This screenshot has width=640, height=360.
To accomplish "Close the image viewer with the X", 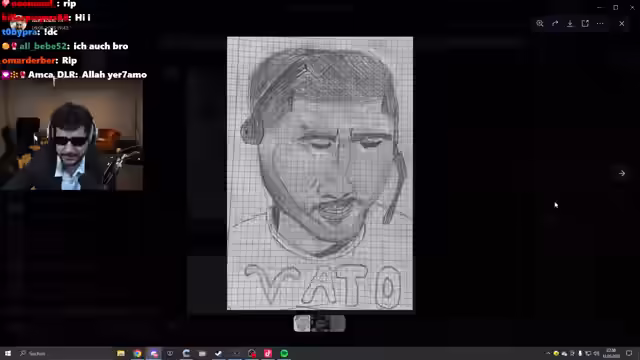I will coord(622,24).
